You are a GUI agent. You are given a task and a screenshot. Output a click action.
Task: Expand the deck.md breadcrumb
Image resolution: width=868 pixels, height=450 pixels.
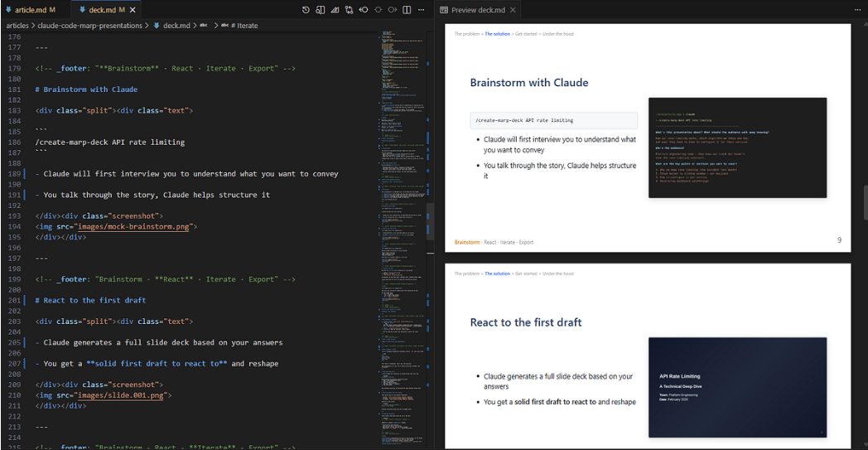(x=176, y=26)
